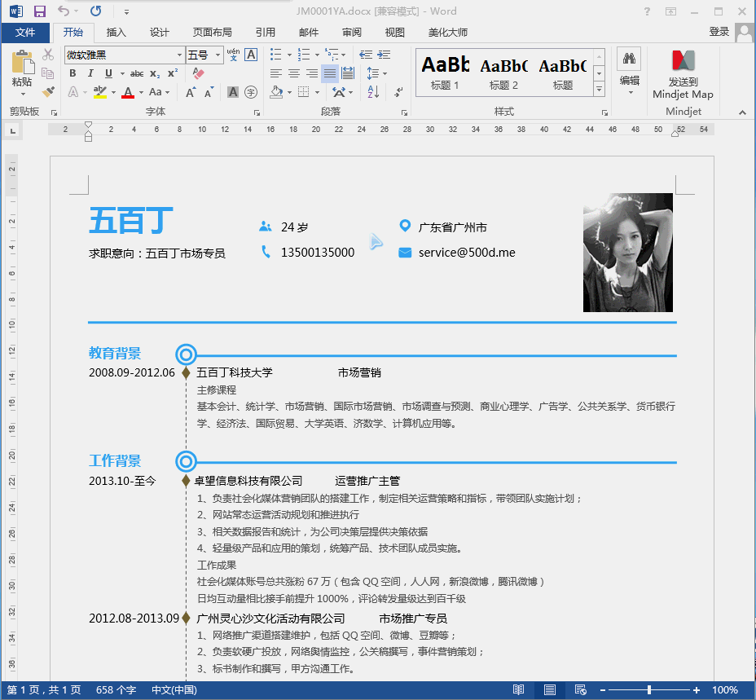Click the ruler tab selector L icon

[13, 130]
